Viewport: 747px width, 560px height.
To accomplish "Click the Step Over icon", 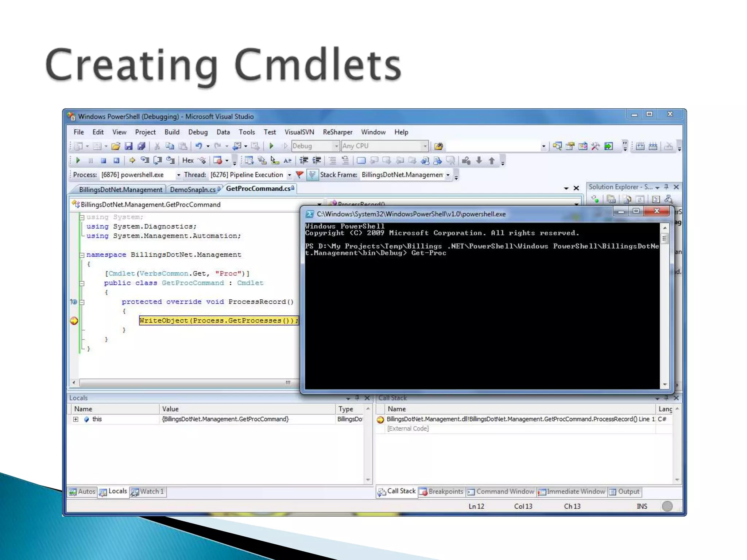I will tap(158, 160).
